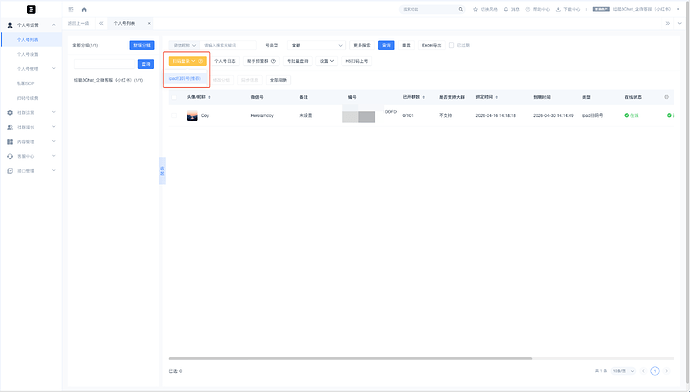Viewport: 690px width, 392px height.
Task: Click the 全部刷新 button
Action: (278, 80)
